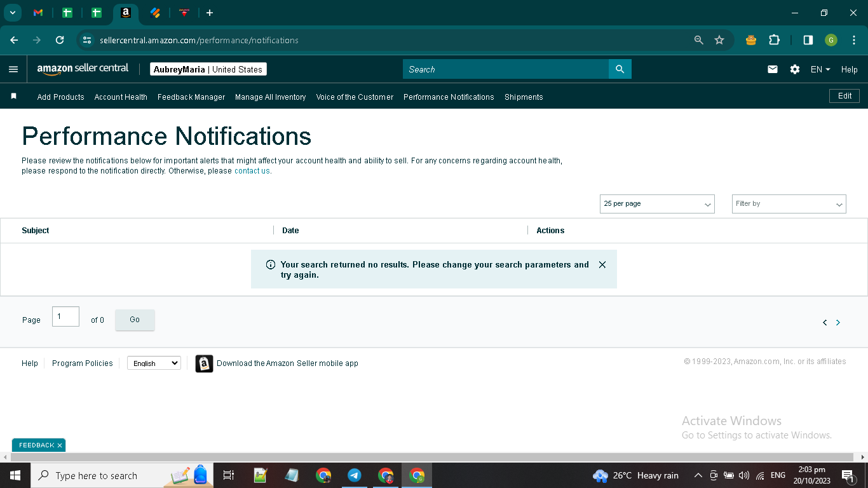This screenshot has height=488, width=868.
Task: Open the Chrome profile avatar
Action: 831,40
